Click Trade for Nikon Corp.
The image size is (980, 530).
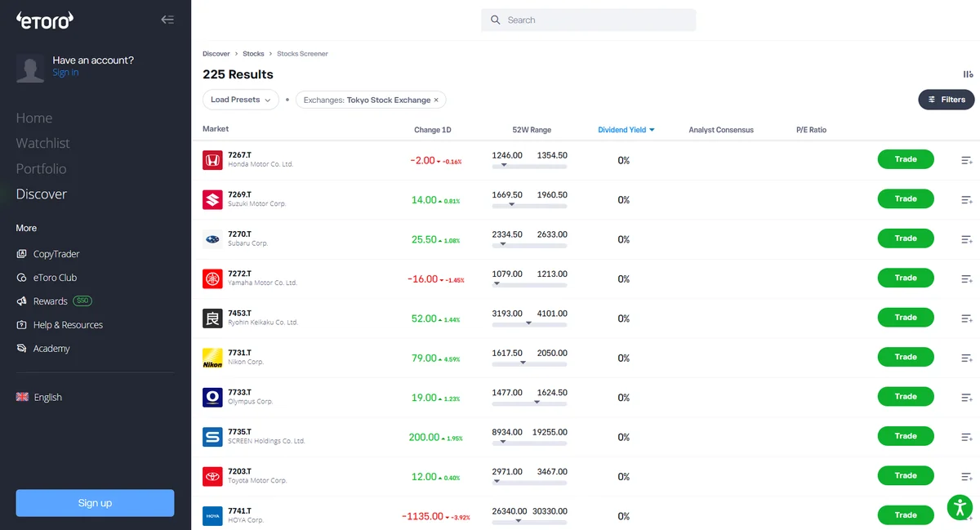pos(906,357)
